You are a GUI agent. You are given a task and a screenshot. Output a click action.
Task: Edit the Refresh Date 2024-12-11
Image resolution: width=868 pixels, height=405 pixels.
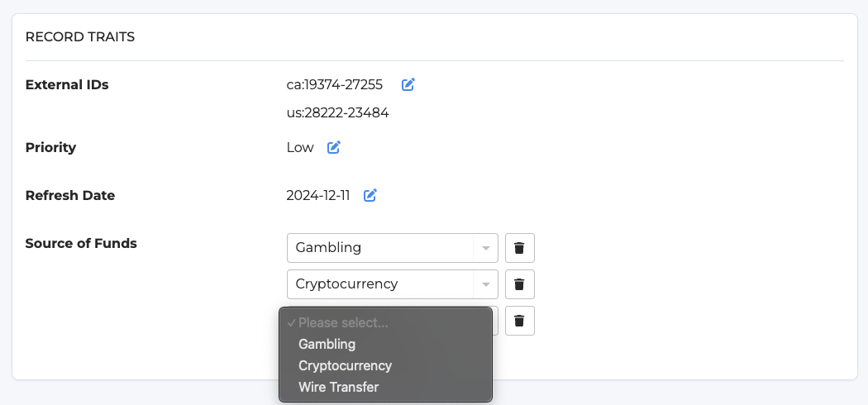tap(370, 195)
